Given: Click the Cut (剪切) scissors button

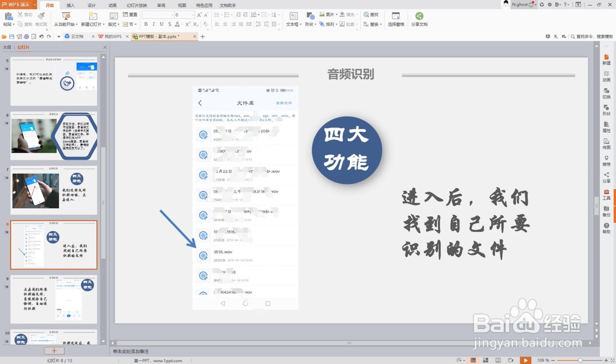Looking at the screenshot, I should [x=25, y=15].
